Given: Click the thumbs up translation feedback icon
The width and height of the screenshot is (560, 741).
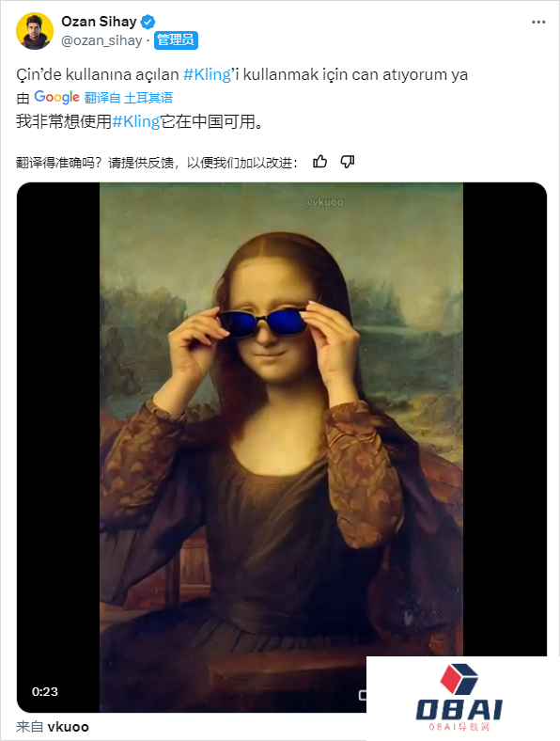Looking at the screenshot, I should click(x=320, y=162).
